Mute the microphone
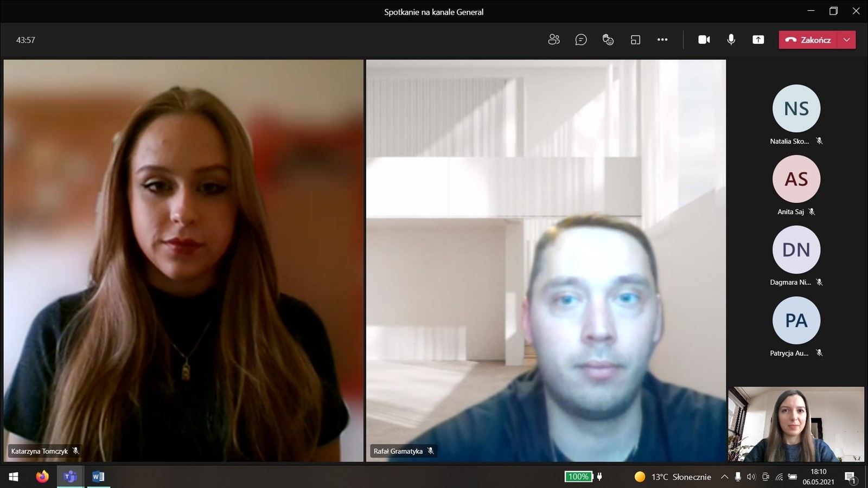 click(731, 40)
